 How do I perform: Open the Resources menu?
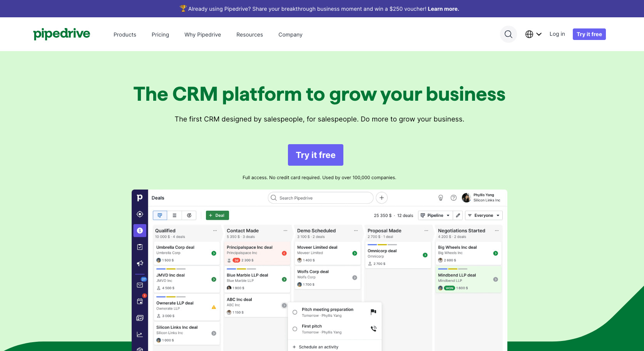(x=249, y=35)
